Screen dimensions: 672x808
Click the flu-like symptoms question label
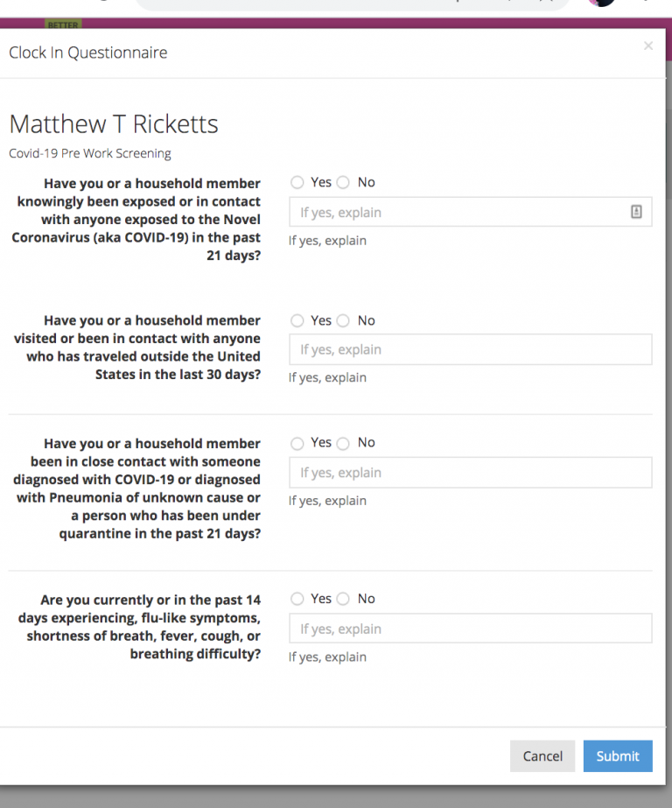point(149,627)
